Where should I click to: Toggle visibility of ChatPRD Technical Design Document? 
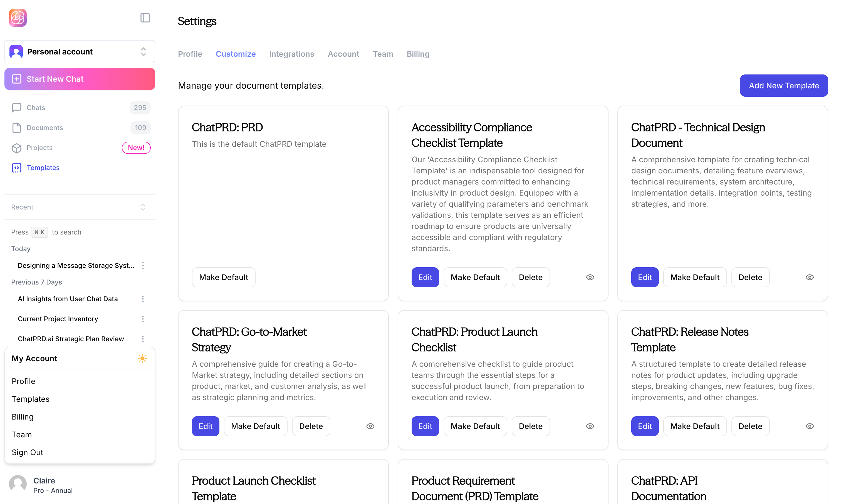coord(810,277)
